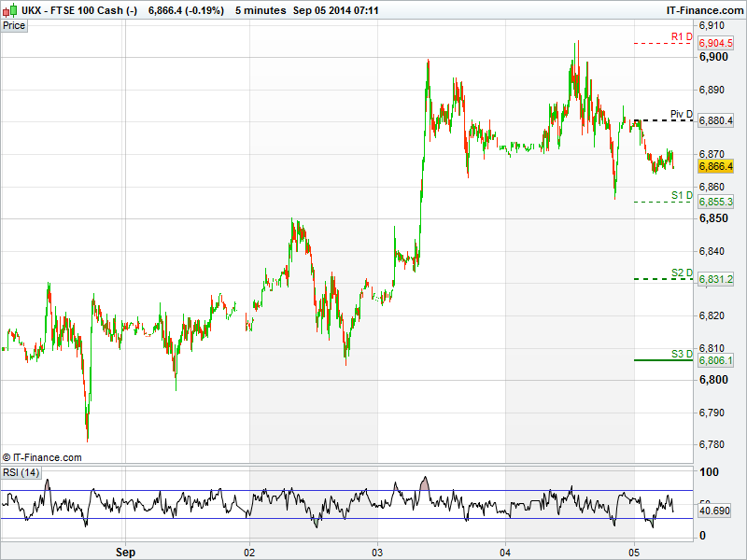Select the S3 D support label
This screenshot has height=560, width=747.
(681, 354)
